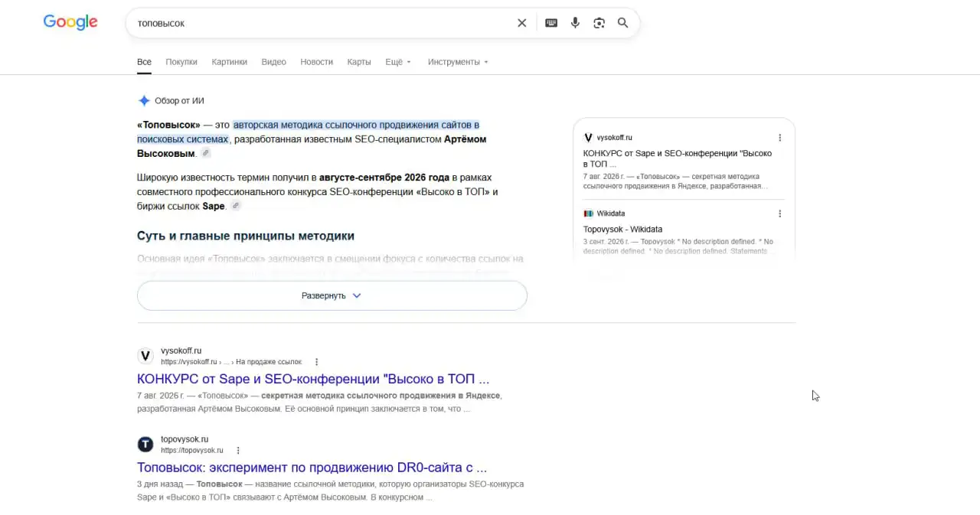Click the Обзор от ИИ label
Image resolution: width=980 pixels, height=515 pixels.
[179, 100]
